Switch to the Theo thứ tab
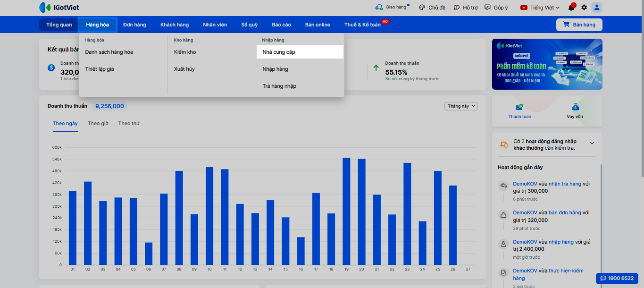644x288 pixels. (x=129, y=124)
